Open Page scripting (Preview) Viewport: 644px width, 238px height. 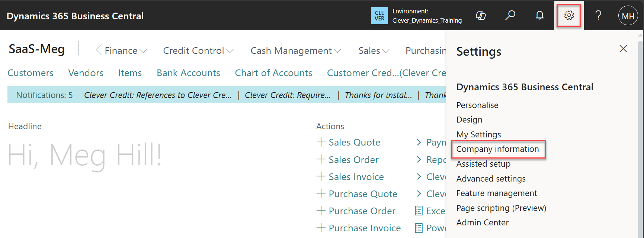[x=501, y=208]
